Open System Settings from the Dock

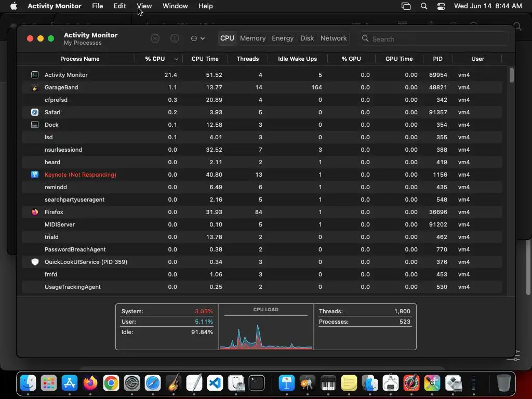pyautogui.click(x=132, y=383)
